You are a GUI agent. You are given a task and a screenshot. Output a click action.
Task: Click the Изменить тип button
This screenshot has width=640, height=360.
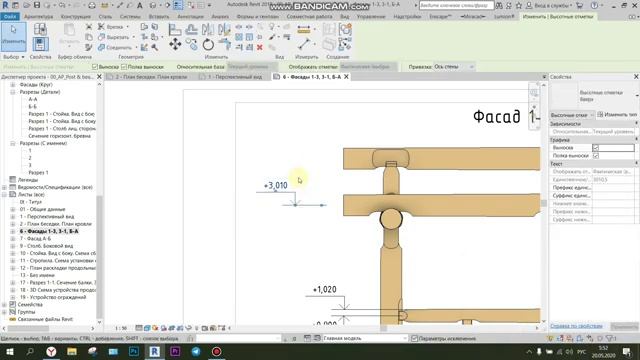[617, 115]
